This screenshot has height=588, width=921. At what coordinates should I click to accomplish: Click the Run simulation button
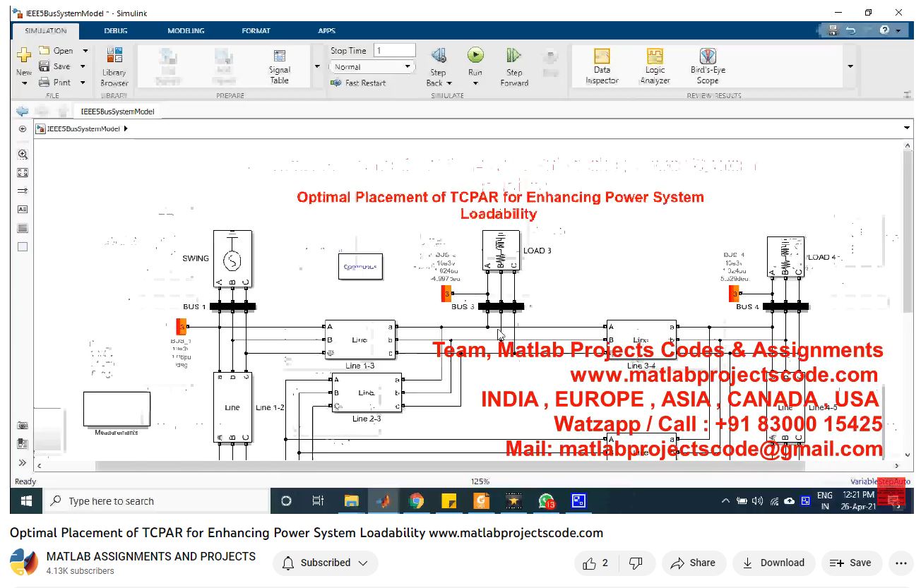pos(475,56)
